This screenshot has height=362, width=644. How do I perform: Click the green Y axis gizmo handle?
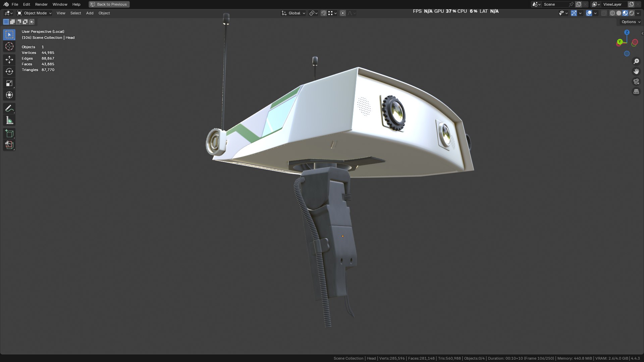tap(620, 42)
